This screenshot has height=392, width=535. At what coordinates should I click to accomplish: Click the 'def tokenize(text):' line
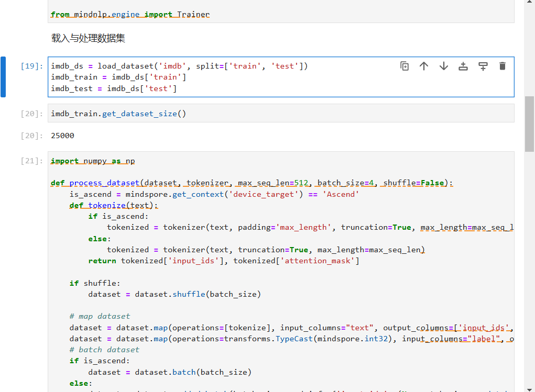114,206
